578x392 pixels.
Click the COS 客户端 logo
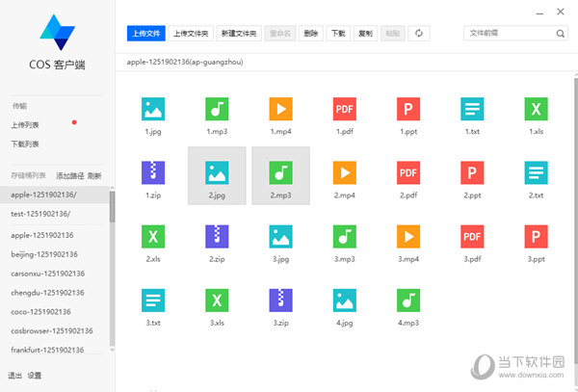click(x=57, y=33)
